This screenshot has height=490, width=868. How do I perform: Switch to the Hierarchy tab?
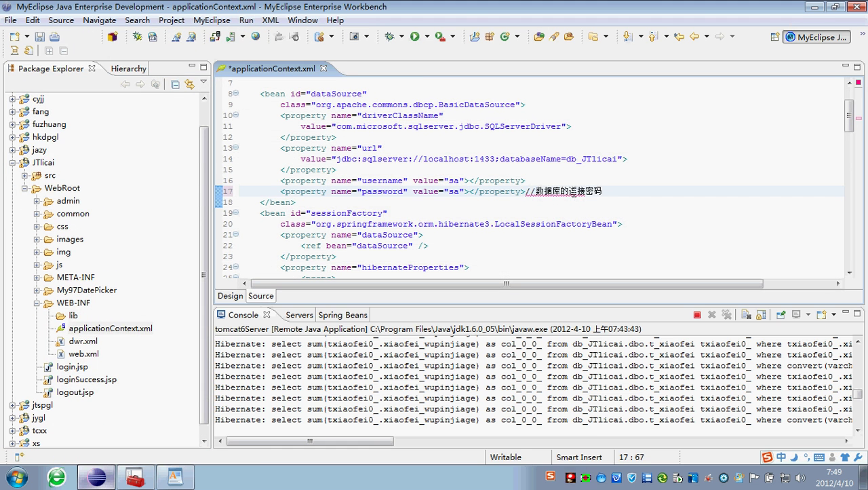[128, 69]
